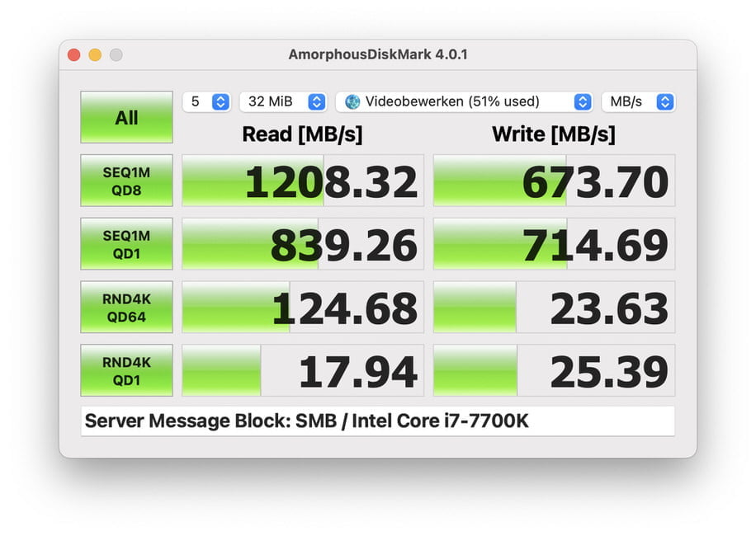
Task: Click the chevron icon on the 32 MiB selector
Action: point(315,101)
